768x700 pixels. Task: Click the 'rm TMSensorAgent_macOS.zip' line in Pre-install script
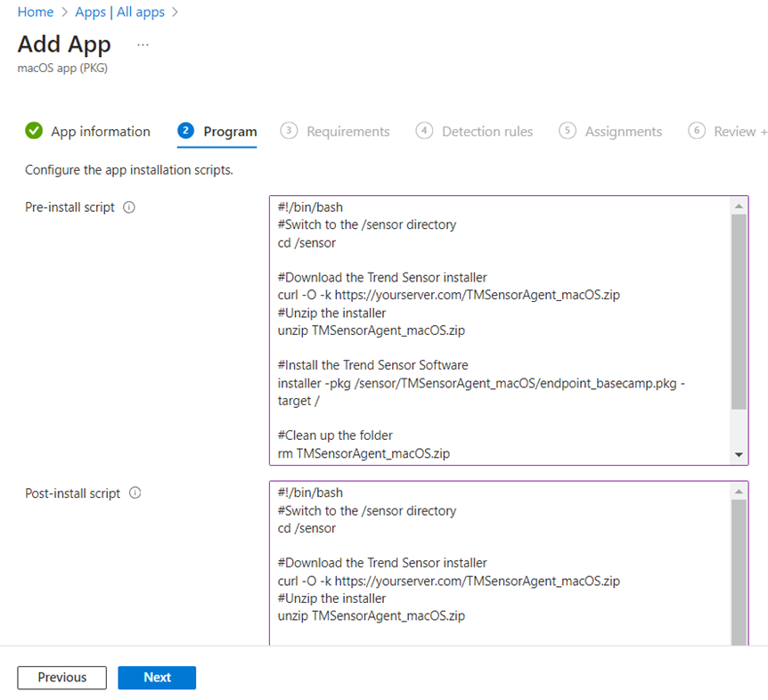364,454
